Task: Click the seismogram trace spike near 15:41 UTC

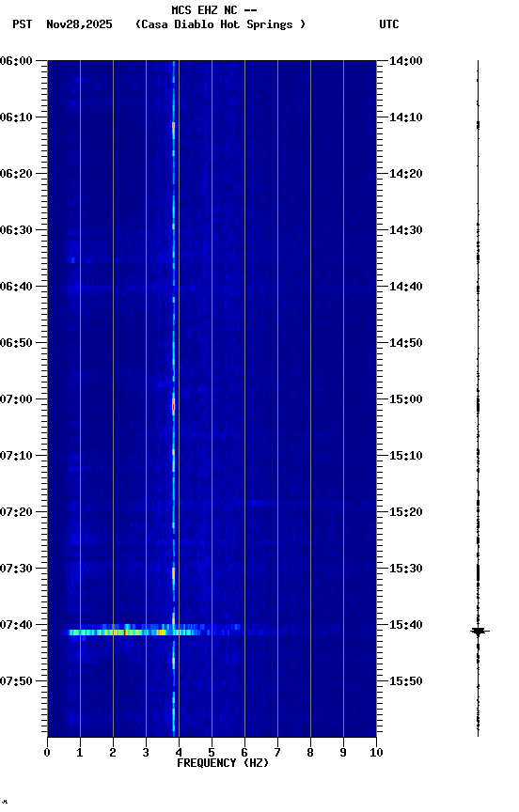Action: tap(479, 632)
